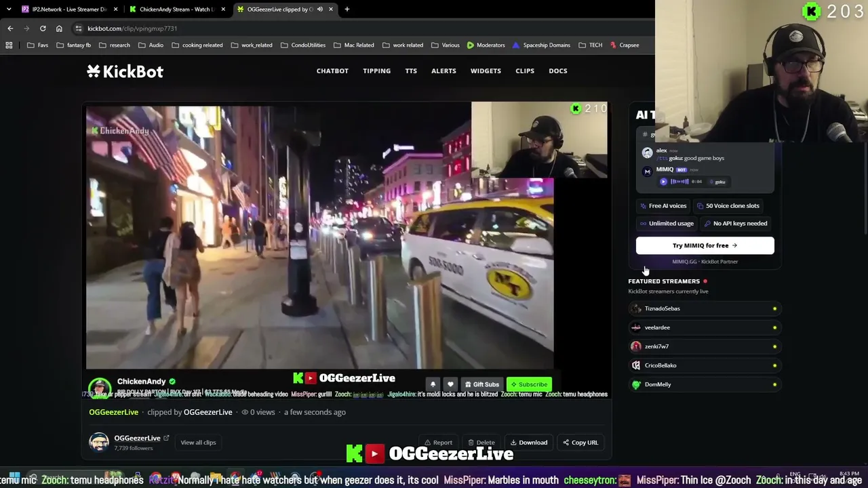
Task: Close the ChickenAndy Stream tab
Action: 224,9
